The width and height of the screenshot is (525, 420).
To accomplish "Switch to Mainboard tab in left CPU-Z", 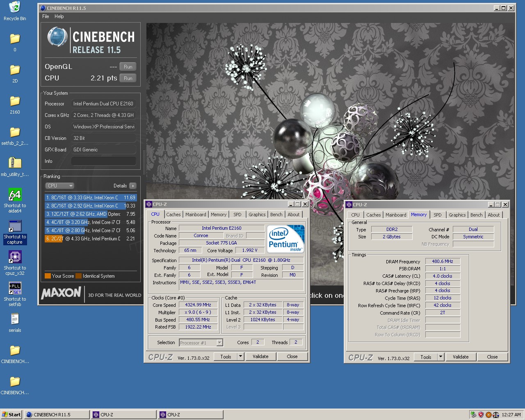I will 196,215.
